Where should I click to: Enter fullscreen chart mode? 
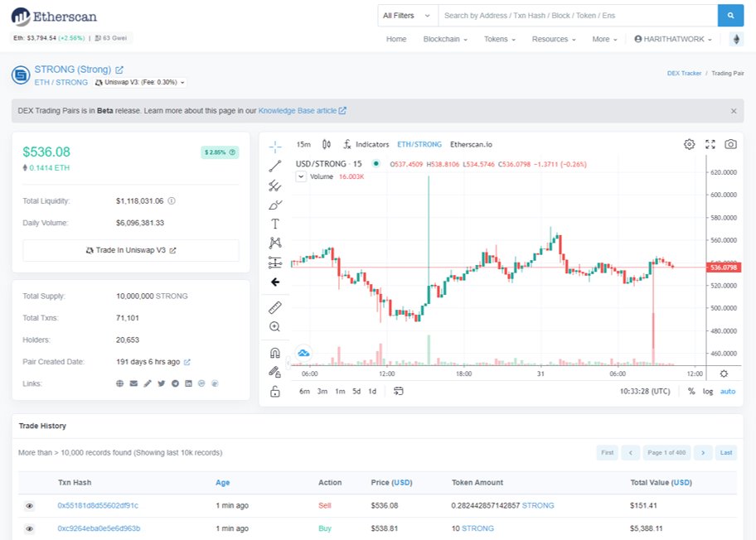click(710, 144)
